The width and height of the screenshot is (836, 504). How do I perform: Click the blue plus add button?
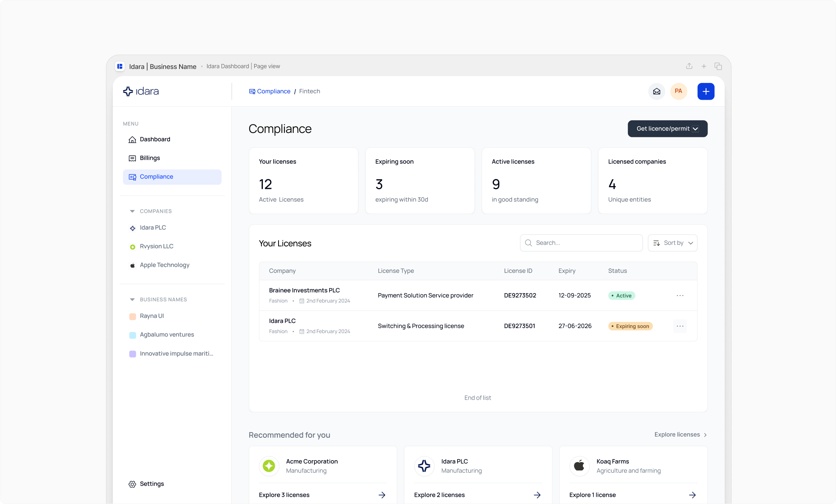[706, 91]
